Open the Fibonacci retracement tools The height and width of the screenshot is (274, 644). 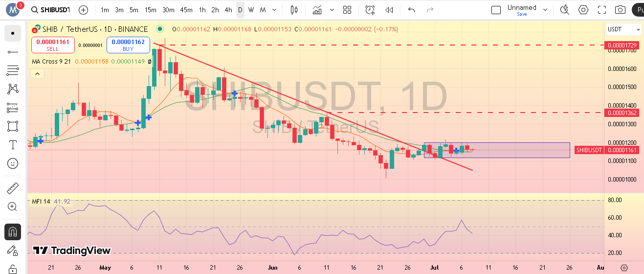13,70
